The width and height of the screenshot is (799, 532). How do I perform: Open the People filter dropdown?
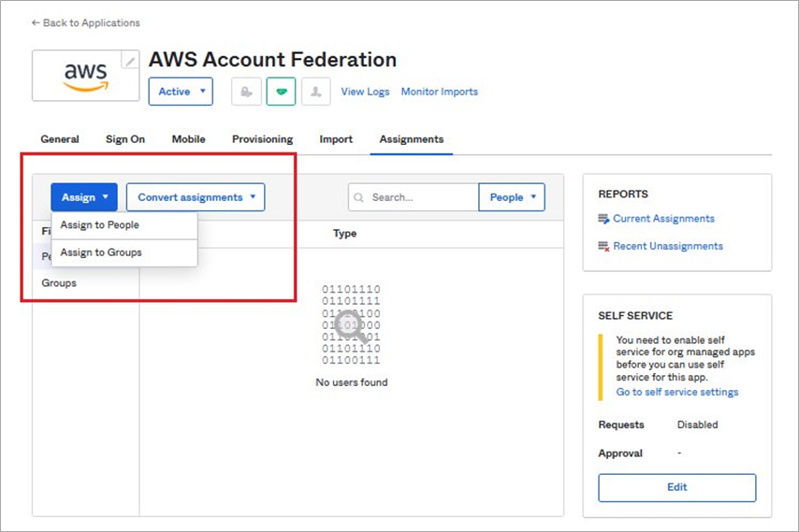pos(512,197)
